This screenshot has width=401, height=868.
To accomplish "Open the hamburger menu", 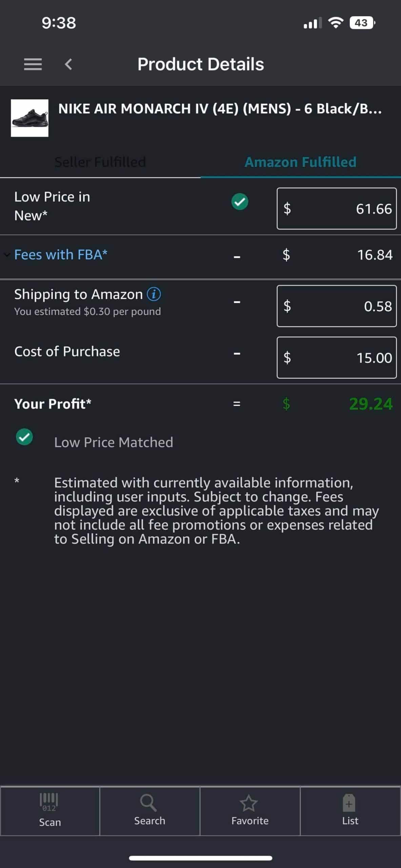I will (33, 64).
